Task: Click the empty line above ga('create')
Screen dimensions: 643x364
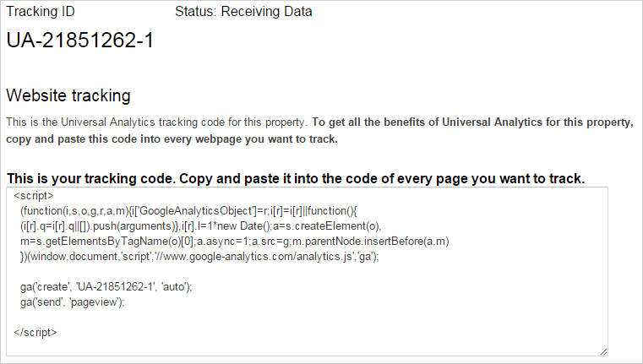Action: pyautogui.click(x=308, y=272)
